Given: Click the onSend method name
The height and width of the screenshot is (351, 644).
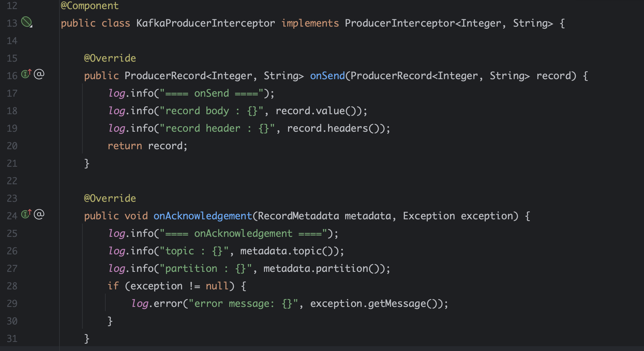Looking at the screenshot, I should pos(327,76).
